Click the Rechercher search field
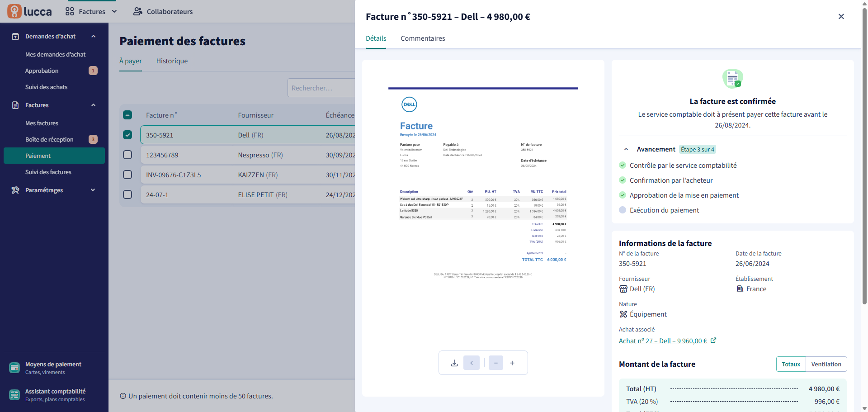868x412 pixels. [321, 88]
